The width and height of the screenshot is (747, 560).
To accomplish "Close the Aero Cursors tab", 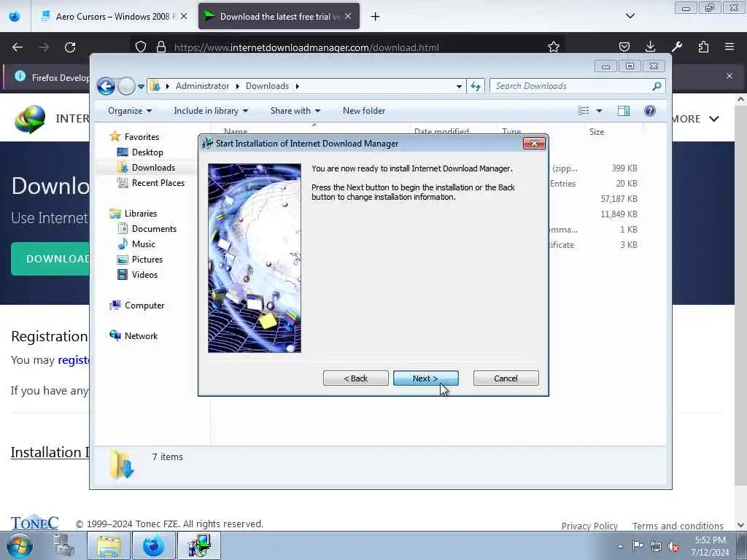I will [x=184, y=16].
